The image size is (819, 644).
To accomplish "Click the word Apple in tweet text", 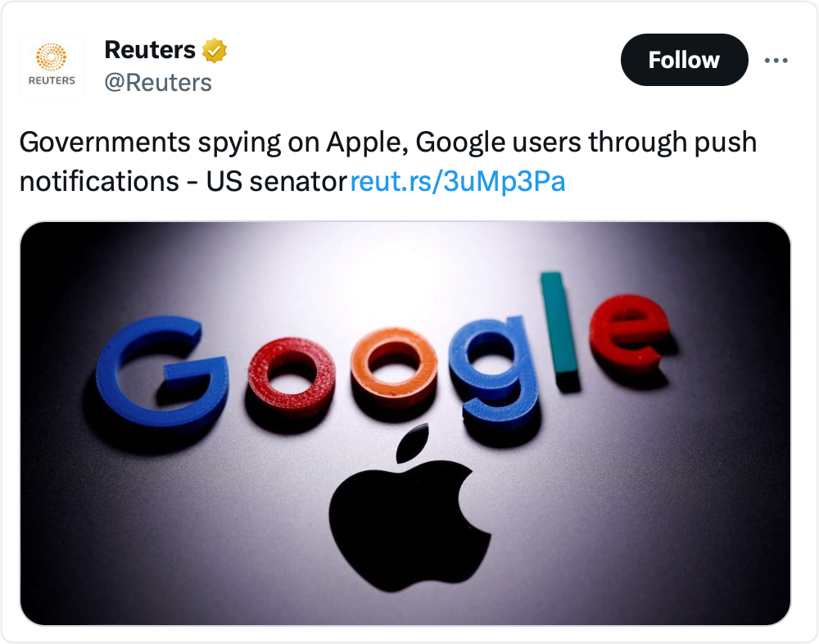I will point(364,143).
